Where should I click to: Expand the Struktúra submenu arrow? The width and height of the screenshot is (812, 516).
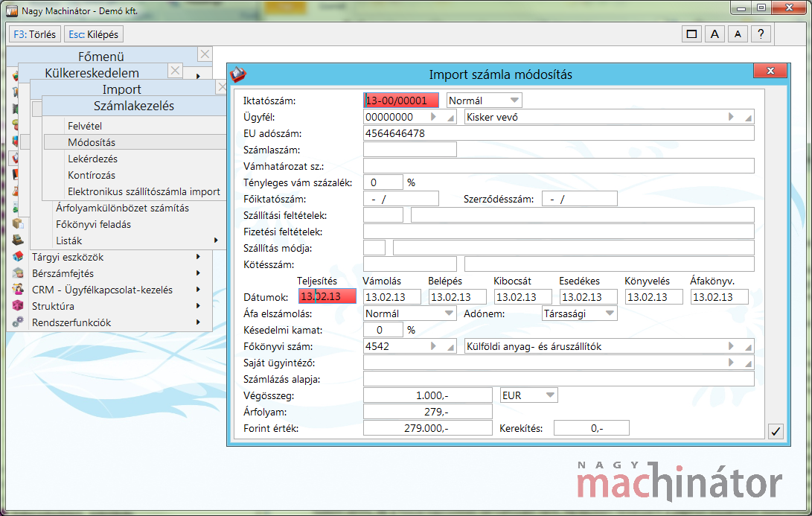click(198, 306)
